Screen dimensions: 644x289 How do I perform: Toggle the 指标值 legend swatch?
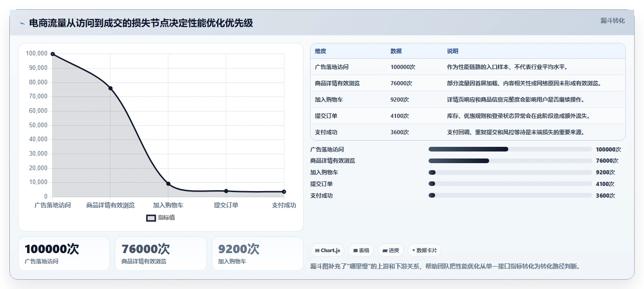point(151,218)
